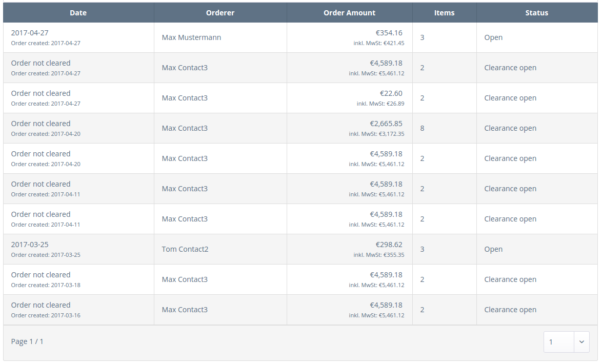Viewport: 602px width, 364px height.
Task: Click the items count of 8
Action: click(422, 128)
